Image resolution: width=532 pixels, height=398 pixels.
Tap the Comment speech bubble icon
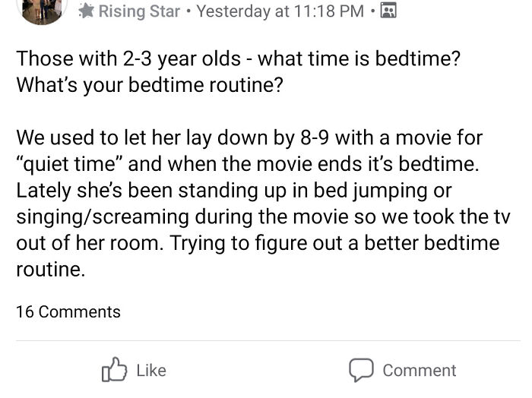point(360,370)
